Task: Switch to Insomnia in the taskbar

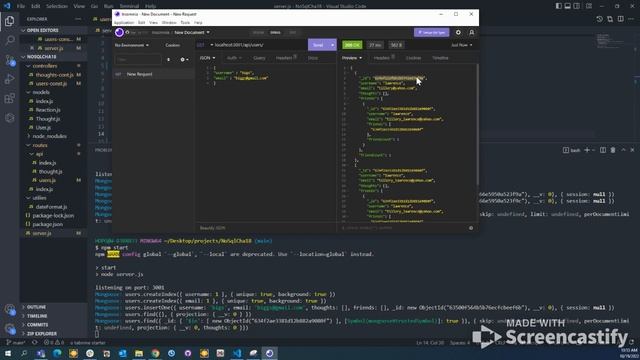Action: point(269,353)
